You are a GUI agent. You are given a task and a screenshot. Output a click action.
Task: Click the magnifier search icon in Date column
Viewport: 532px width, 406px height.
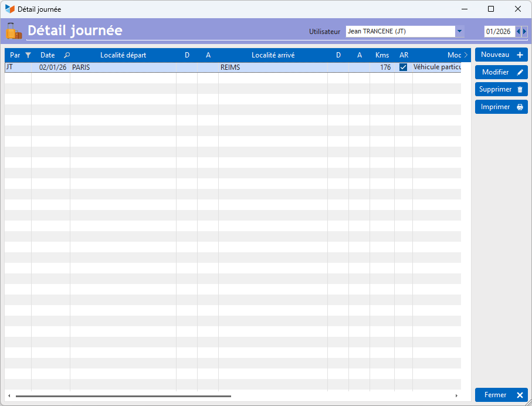(66, 55)
